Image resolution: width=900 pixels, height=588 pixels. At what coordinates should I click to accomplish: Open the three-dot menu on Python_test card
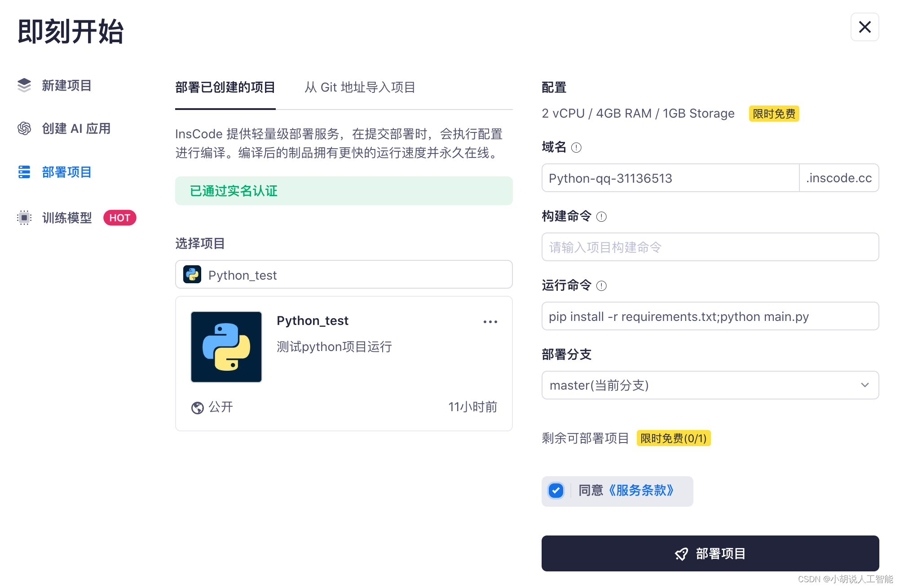[x=490, y=322]
